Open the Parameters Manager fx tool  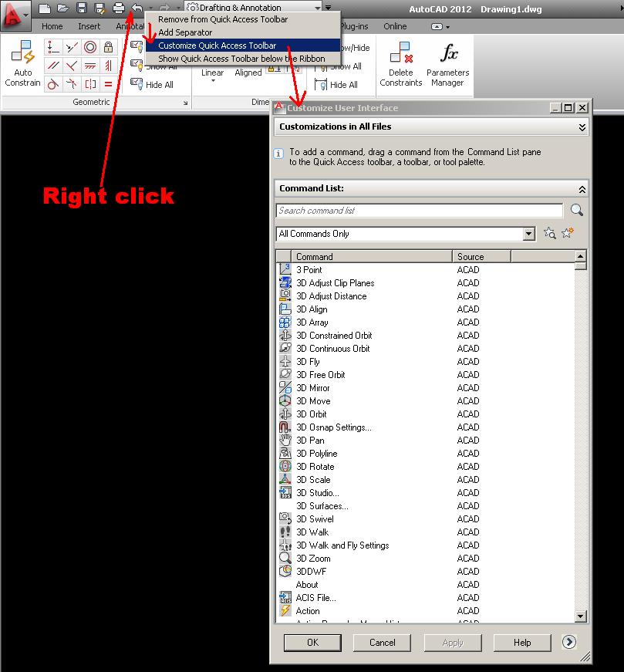[448, 64]
